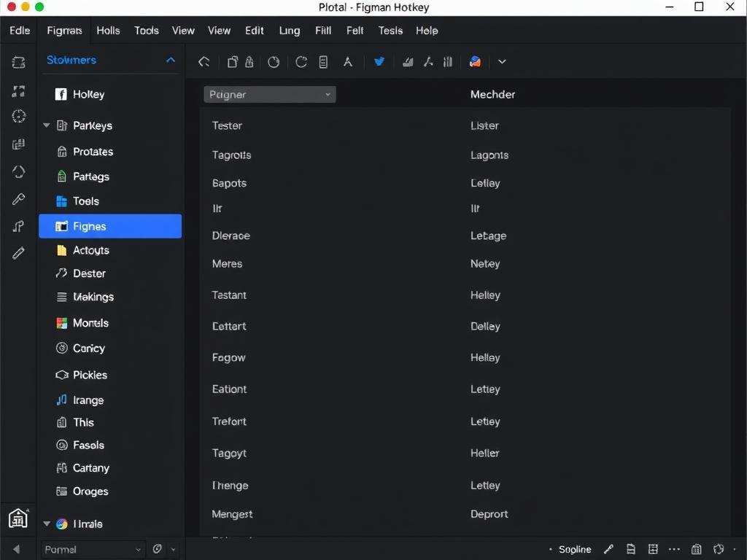Image resolution: width=747 pixels, height=560 pixels.
Task: Open the Pcigner dropdown
Action: pos(270,94)
